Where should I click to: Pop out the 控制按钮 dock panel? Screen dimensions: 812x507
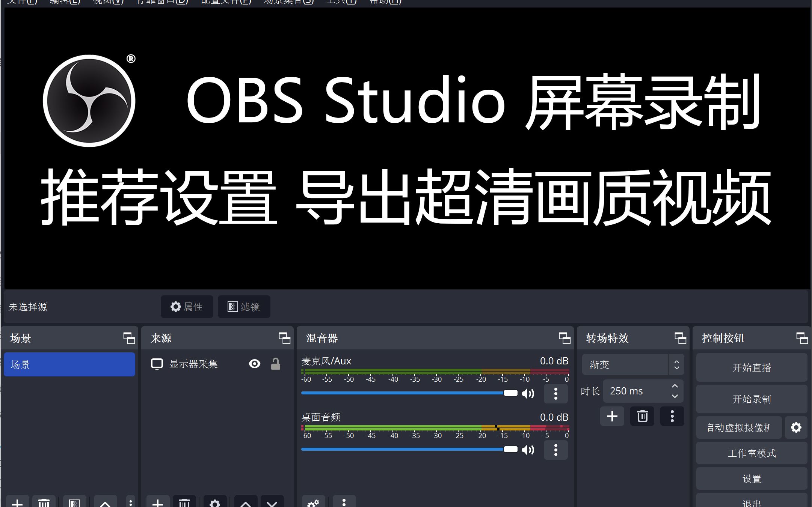802,338
